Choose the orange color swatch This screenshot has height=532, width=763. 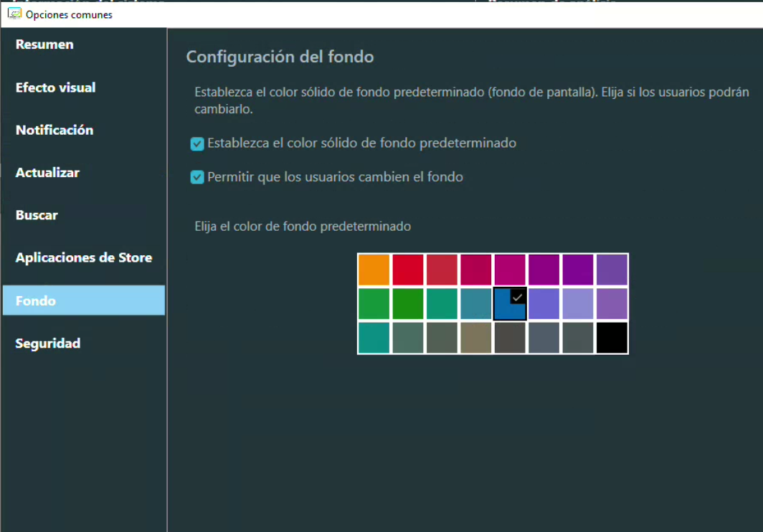(x=374, y=270)
